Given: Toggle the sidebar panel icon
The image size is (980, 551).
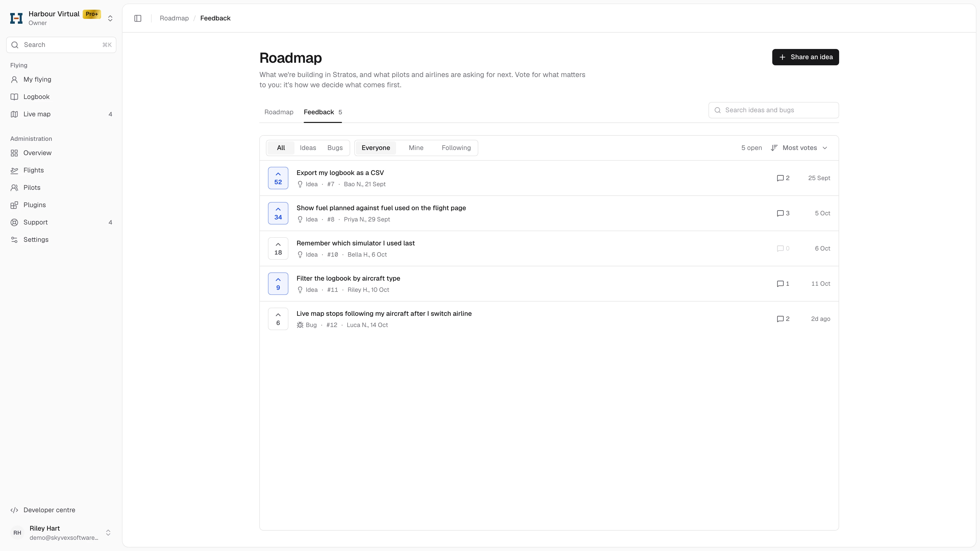Looking at the screenshot, I should [x=138, y=18].
